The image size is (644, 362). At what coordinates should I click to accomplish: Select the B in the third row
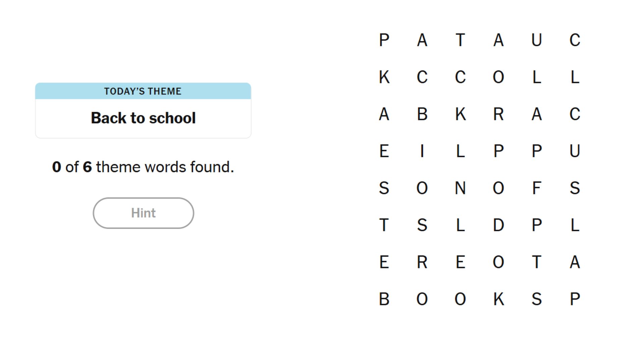coord(422,115)
